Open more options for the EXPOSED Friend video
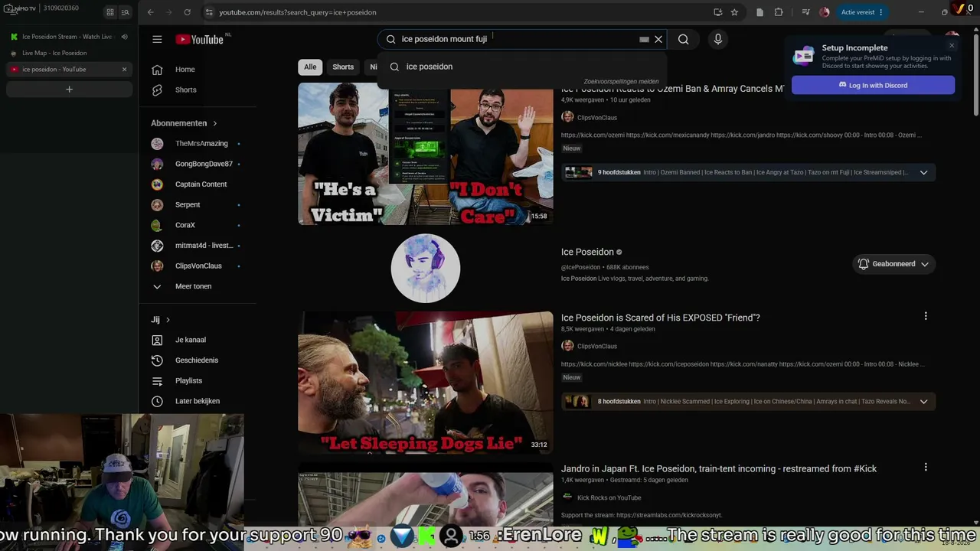This screenshot has height=551, width=980. (926, 316)
